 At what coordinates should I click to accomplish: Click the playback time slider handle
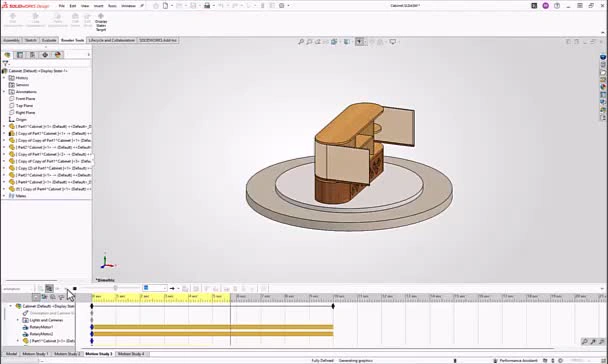tap(116, 288)
